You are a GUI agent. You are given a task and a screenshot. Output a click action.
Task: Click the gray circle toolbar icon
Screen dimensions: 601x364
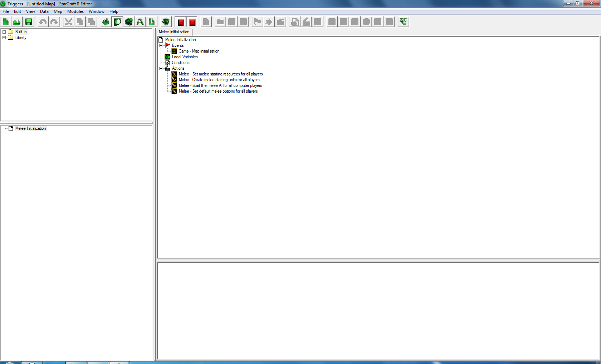tap(366, 22)
